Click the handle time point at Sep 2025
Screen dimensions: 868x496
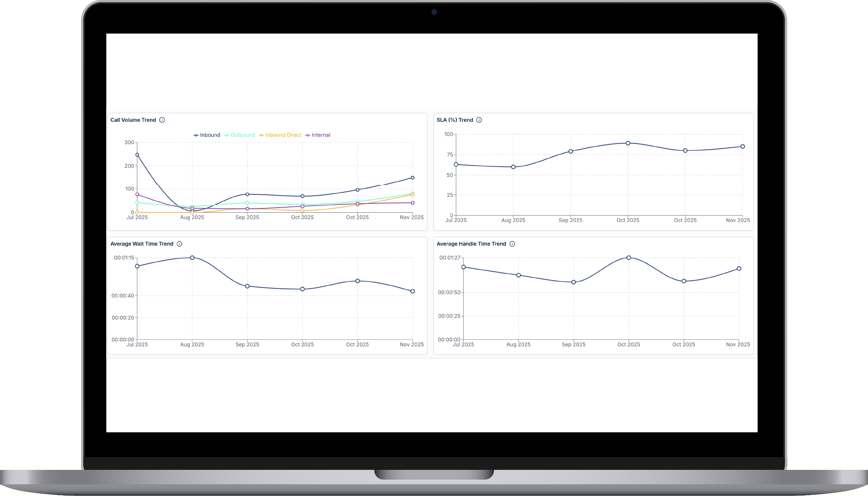[x=573, y=282]
